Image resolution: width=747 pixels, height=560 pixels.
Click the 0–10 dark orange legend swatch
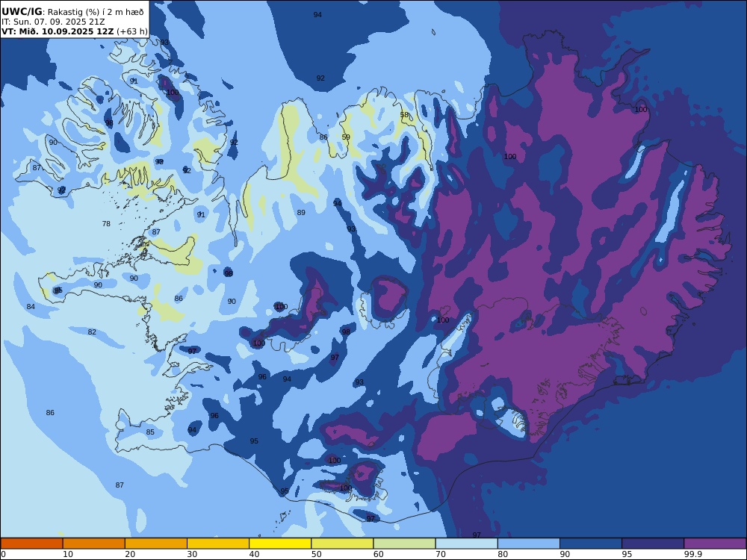pos(31,544)
